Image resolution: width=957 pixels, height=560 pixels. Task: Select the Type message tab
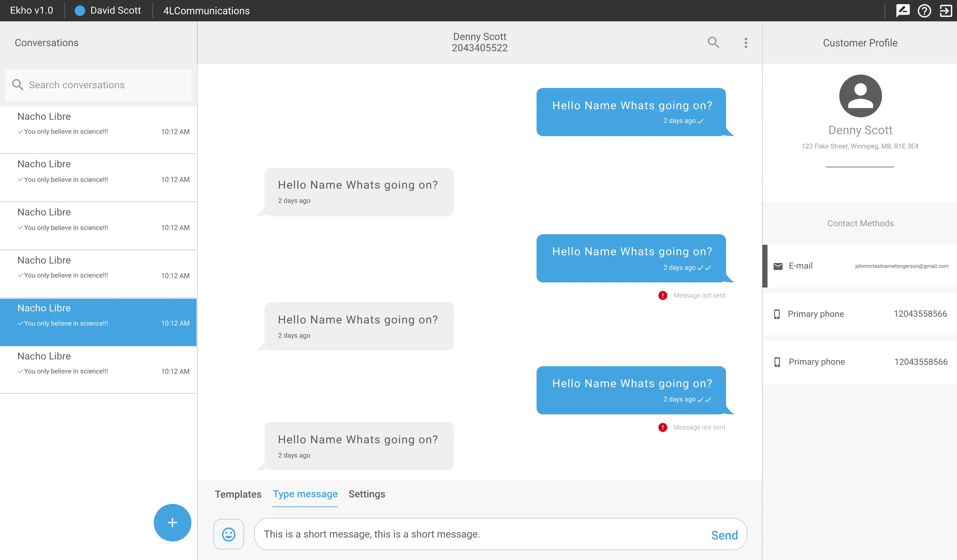click(305, 494)
